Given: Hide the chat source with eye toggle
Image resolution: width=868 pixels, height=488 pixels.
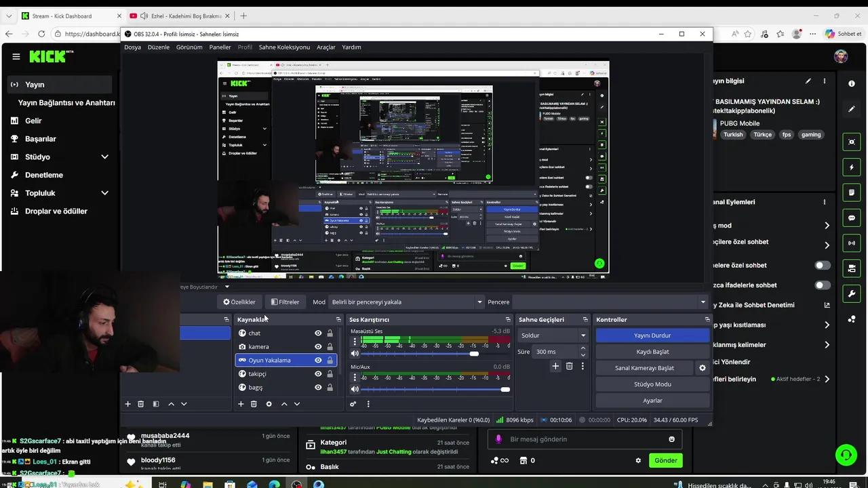Looking at the screenshot, I should (318, 333).
